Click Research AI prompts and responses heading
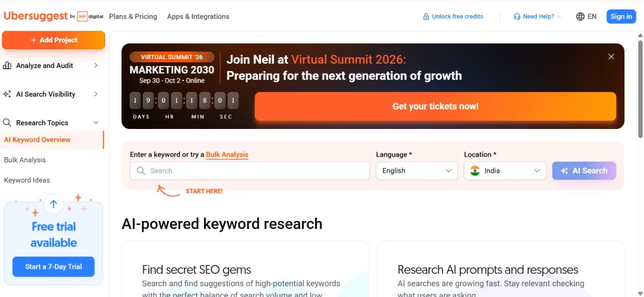Viewport: 644px width, 297px height. (488, 269)
